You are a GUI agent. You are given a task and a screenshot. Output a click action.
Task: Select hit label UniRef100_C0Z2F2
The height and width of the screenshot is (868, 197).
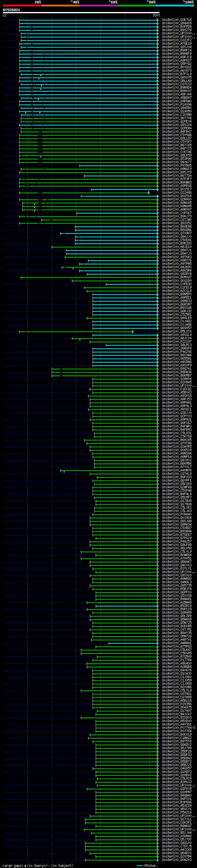tap(177, 40)
